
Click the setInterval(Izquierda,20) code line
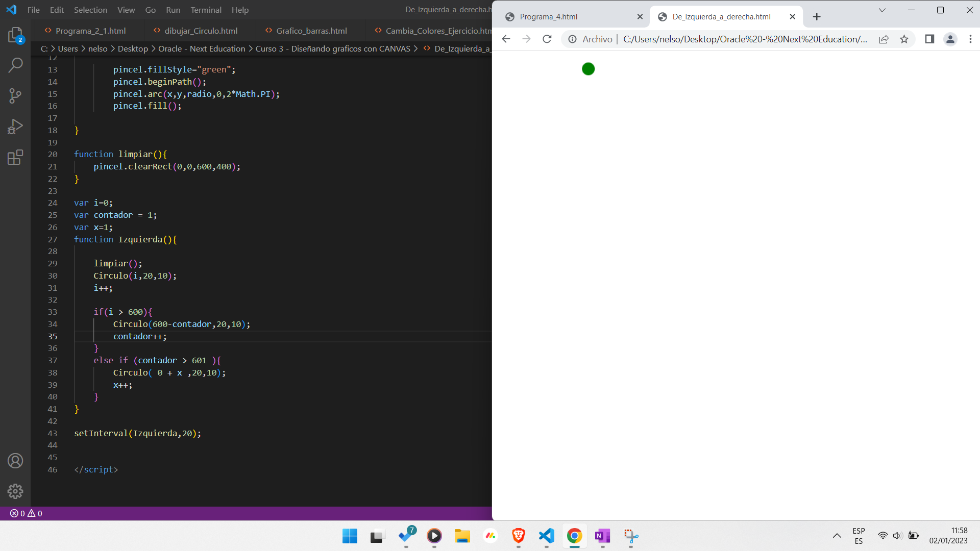(138, 433)
